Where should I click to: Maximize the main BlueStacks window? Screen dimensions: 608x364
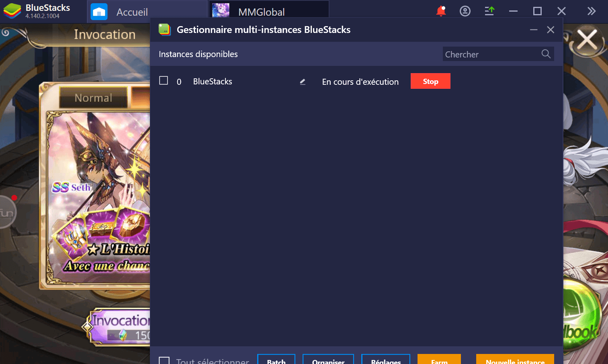tap(537, 11)
